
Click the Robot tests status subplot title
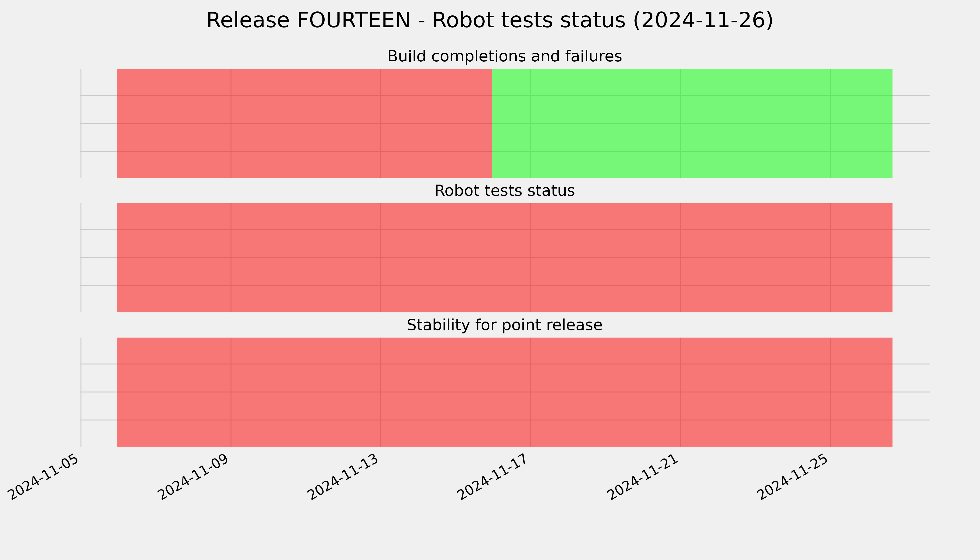click(504, 190)
